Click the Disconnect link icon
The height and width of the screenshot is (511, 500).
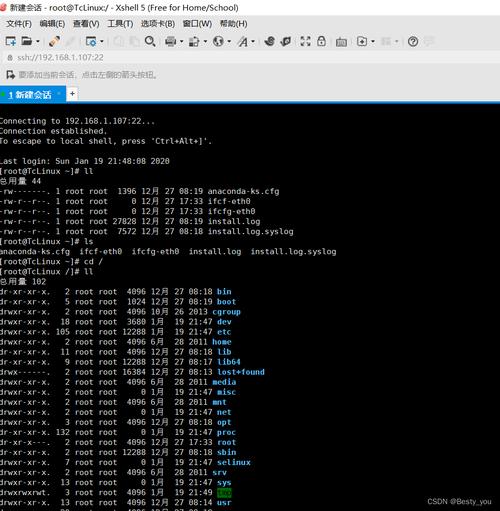click(x=54, y=41)
